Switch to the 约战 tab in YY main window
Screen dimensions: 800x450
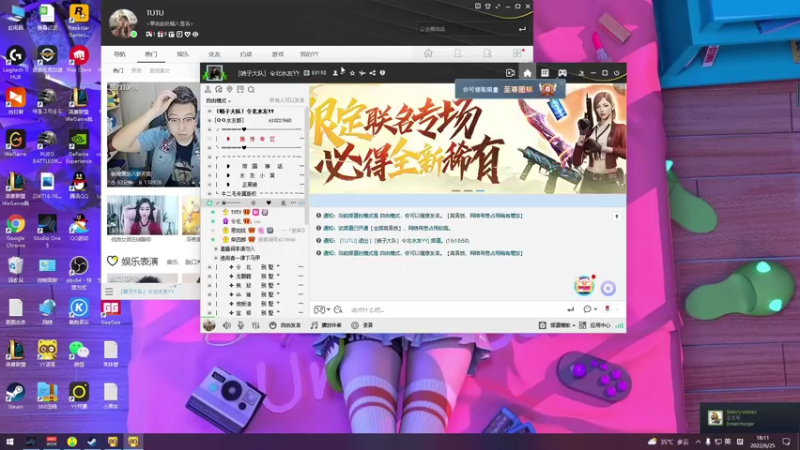(246, 54)
